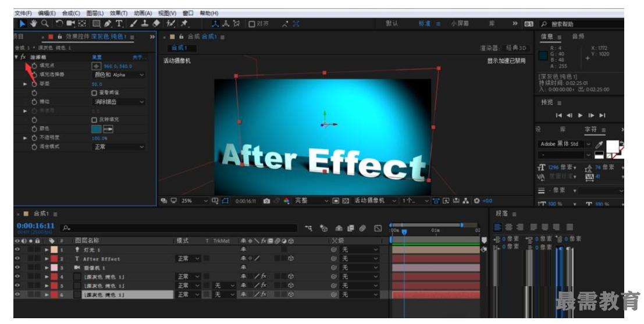The height and width of the screenshot is (324, 644).
Task: Select the Roto Brush tool
Action: click(171, 24)
